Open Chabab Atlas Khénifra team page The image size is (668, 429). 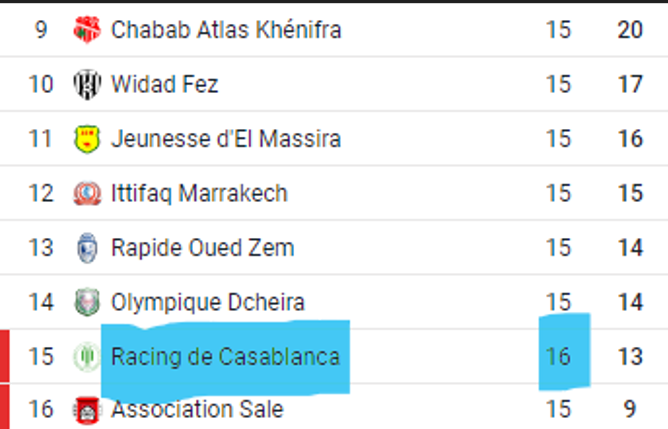(x=226, y=30)
